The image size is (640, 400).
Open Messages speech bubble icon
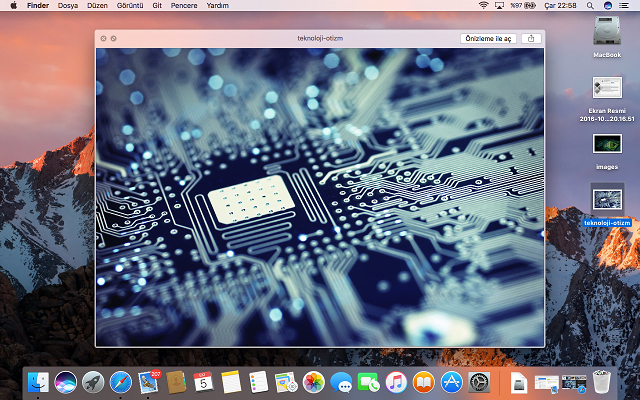pos(341,382)
